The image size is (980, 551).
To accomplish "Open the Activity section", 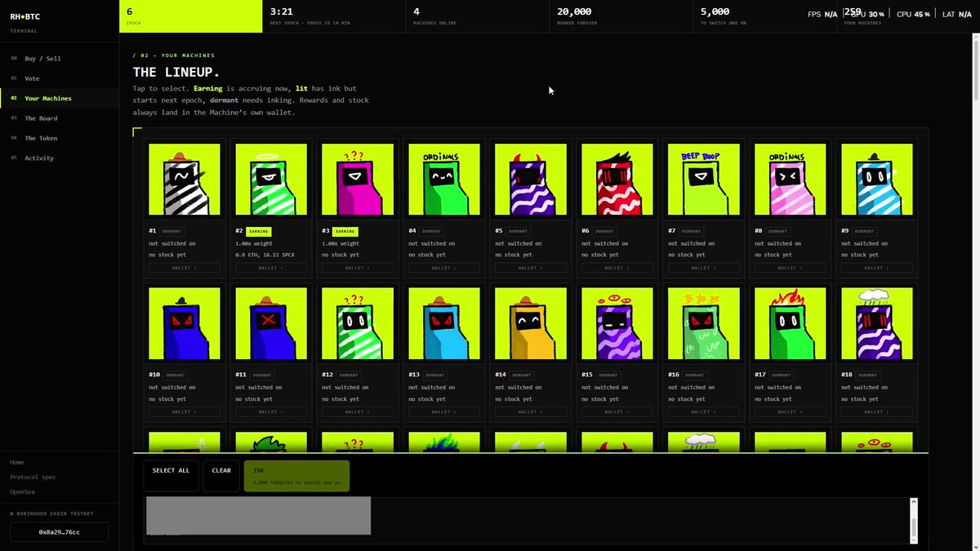I will [60, 158].
